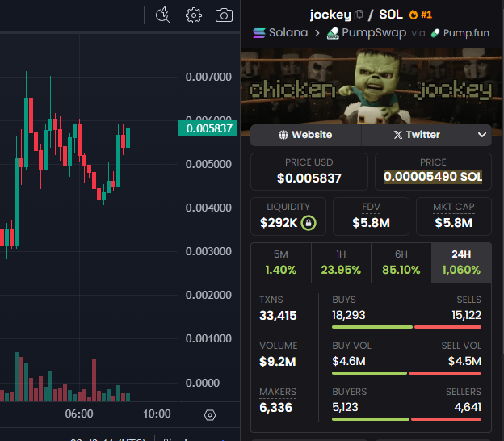This screenshot has height=441, width=504.
Task: Click the globe icon on Website button
Action: click(x=283, y=135)
